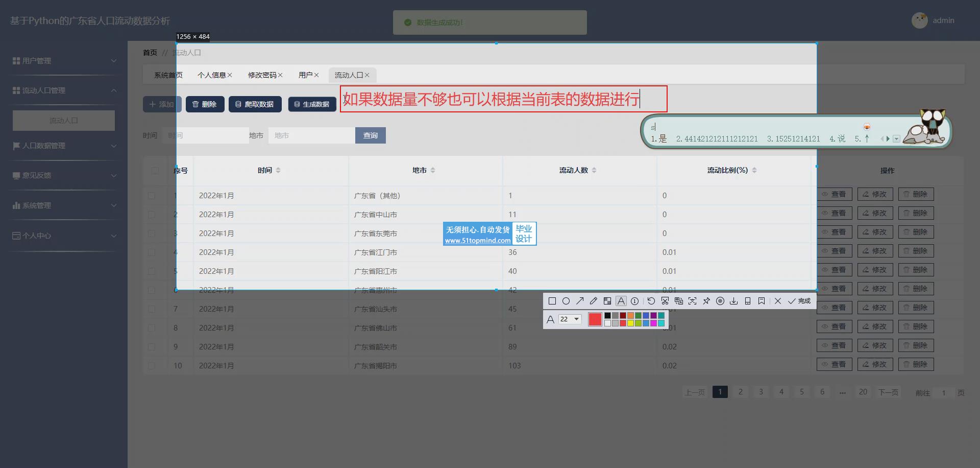Expand the 人口数据管理 sidebar menu
Screen dimensions: 980x468
(x=64, y=146)
